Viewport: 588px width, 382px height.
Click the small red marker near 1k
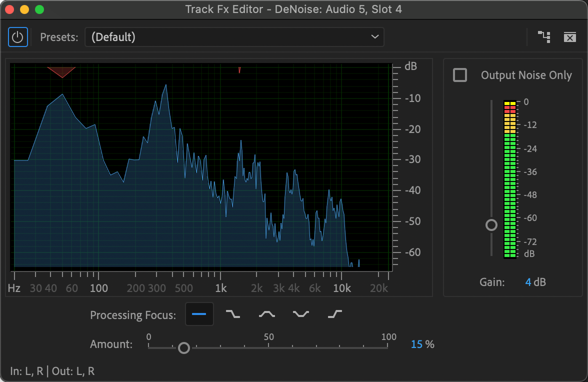[239, 70]
